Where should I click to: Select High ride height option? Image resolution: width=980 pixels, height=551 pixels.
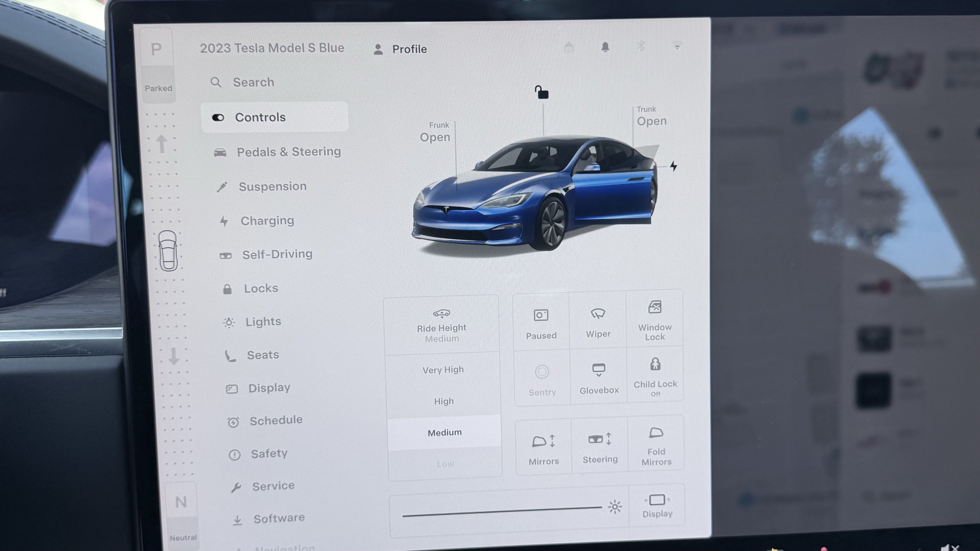click(444, 401)
